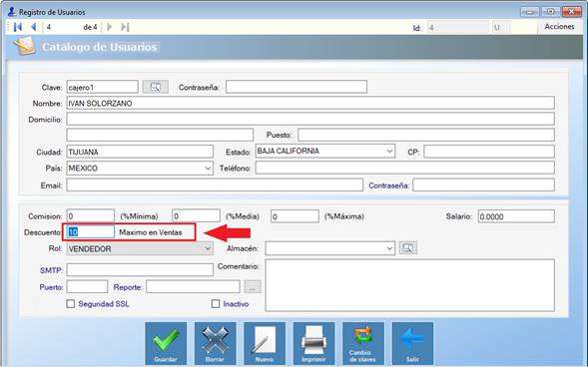Screen dimensions: 588x367
Task: Close the Registro de Usuarios window
Action: pos(571,12)
